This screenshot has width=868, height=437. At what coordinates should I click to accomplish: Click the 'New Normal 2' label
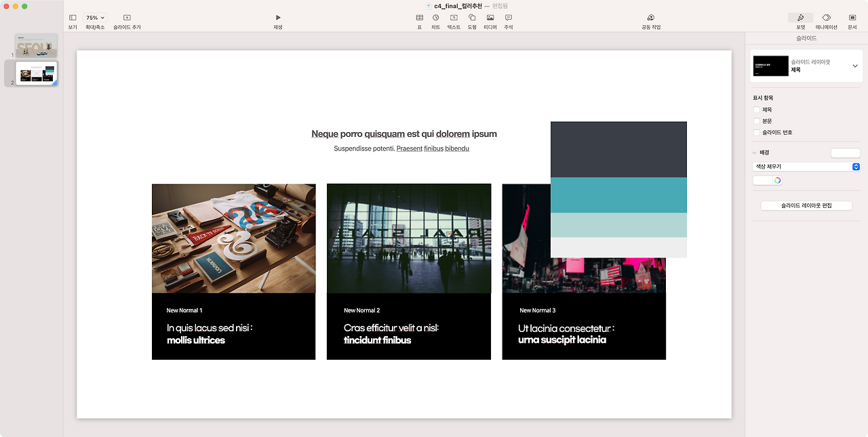[x=361, y=310]
